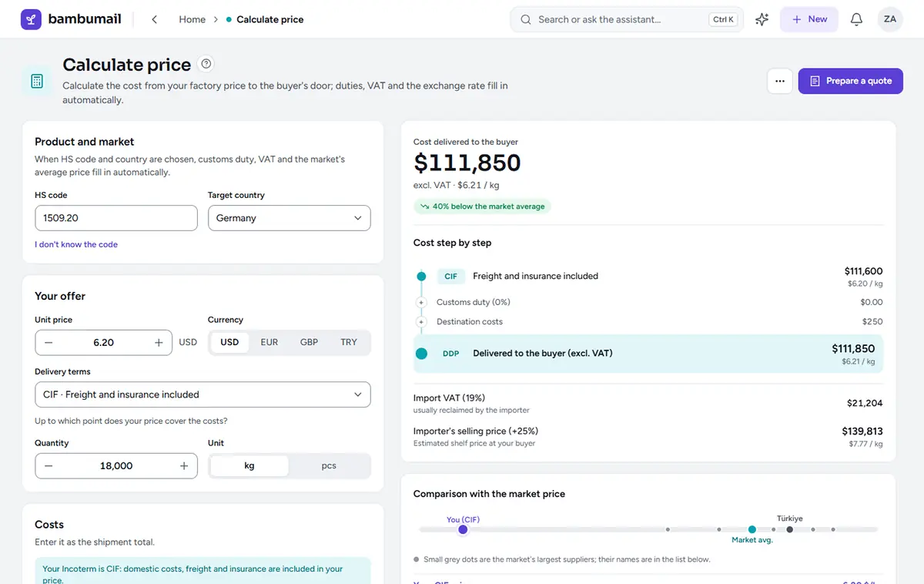Open the notifications bell
Viewport: 924px width, 584px height.
click(x=856, y=19)
